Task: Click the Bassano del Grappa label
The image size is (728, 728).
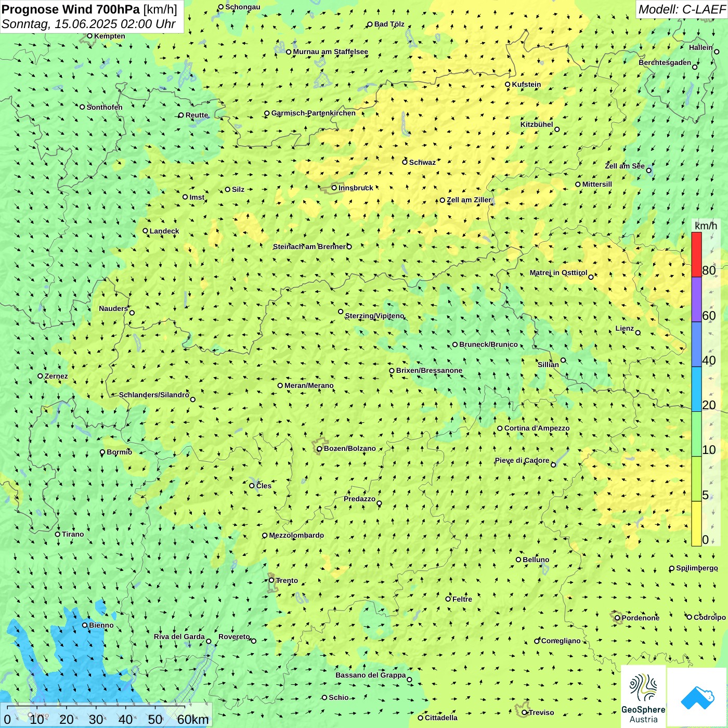Action: 370,675
